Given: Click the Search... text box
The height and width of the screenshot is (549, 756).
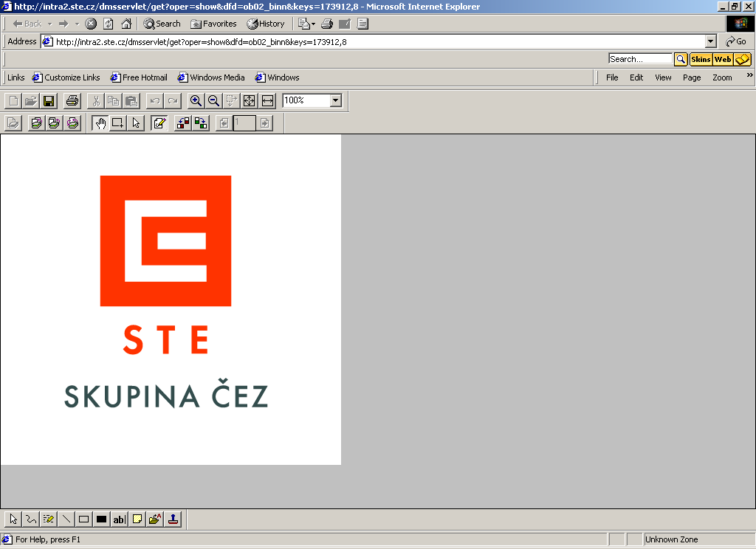Looking at the screenshot, I should pos(640,59).
